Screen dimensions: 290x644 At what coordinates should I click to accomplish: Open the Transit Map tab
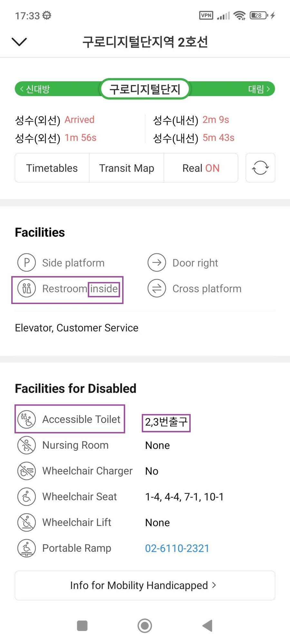(127, 168)
